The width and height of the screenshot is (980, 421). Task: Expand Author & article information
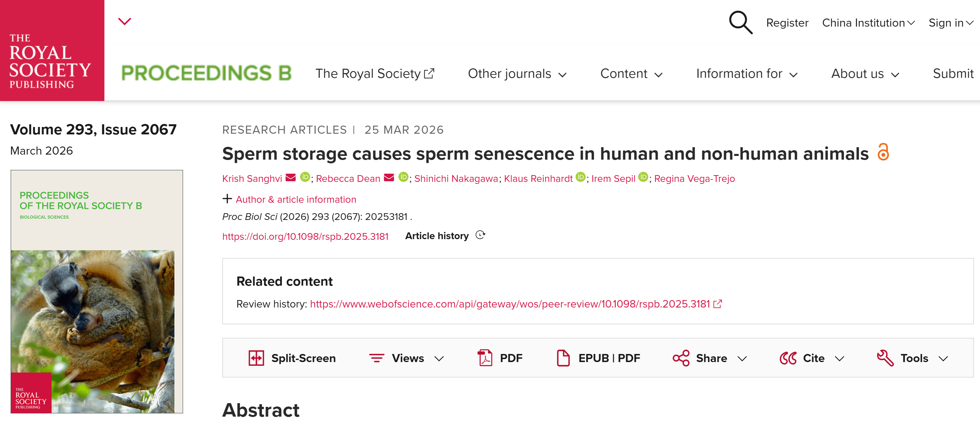click(x=290, y=199)
